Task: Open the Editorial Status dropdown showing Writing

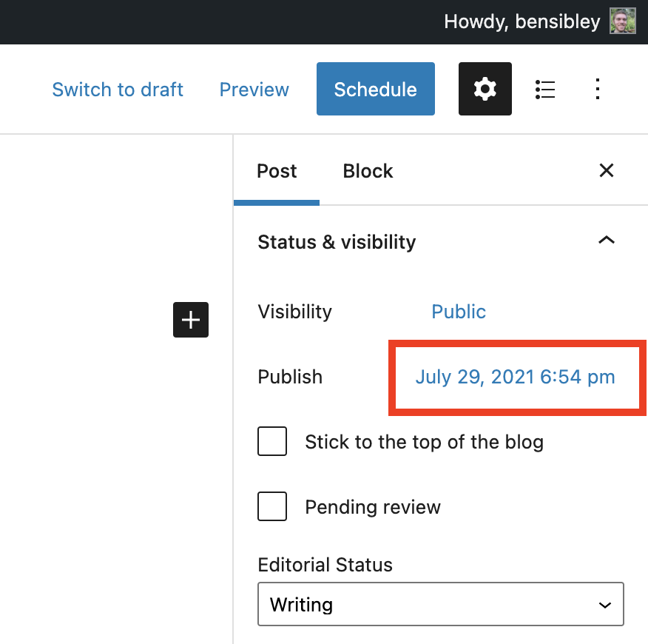Action: [441, 604]
